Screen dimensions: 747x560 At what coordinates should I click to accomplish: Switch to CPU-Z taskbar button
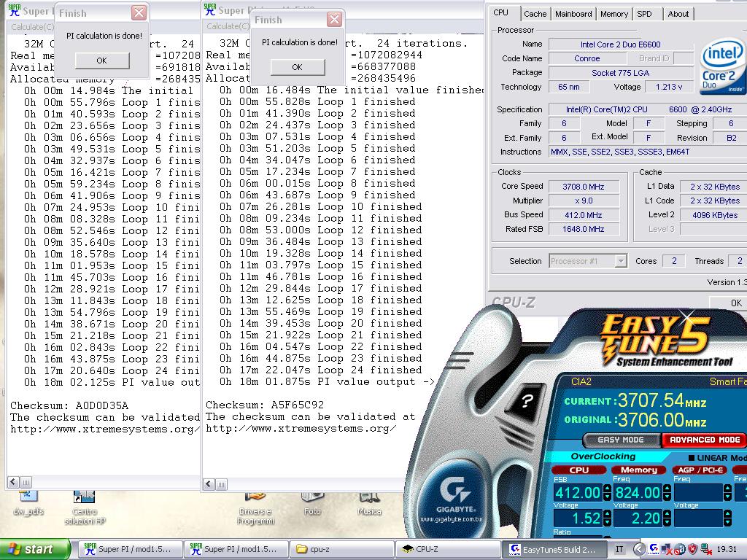point(449,549)
